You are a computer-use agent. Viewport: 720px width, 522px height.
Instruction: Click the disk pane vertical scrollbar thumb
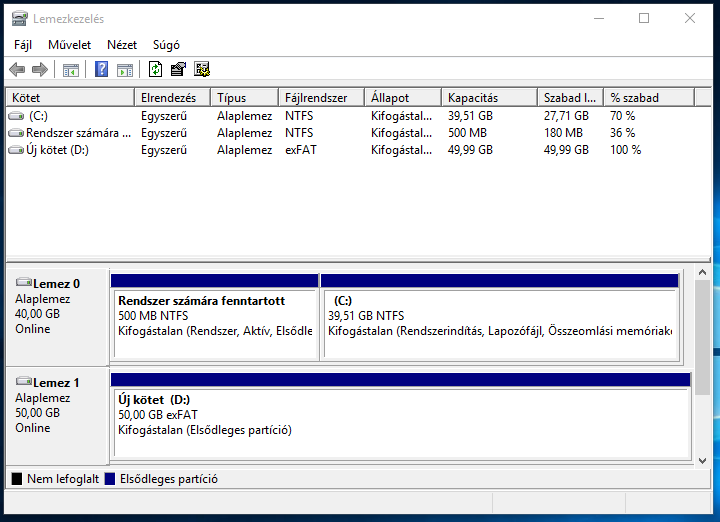tap(702, 337)
